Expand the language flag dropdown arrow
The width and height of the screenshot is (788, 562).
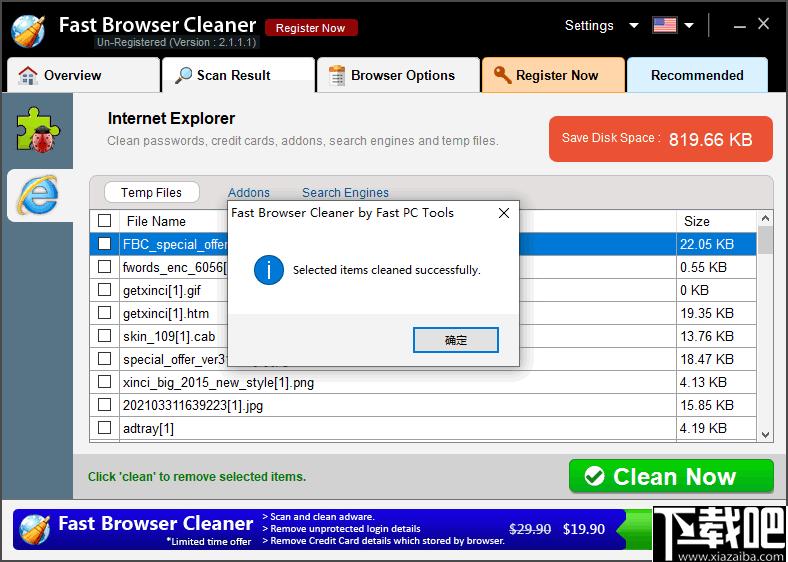coord(689,26)
